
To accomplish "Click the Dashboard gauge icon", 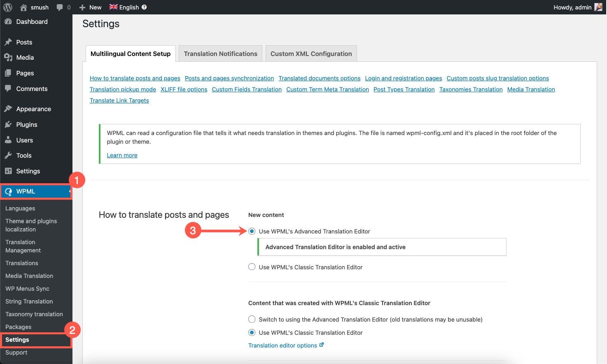I will 8,22.
